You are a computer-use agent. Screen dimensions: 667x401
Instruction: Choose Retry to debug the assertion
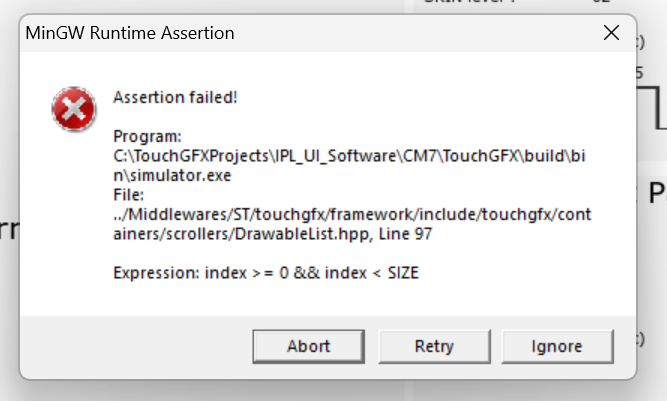(x=434, y=346)
